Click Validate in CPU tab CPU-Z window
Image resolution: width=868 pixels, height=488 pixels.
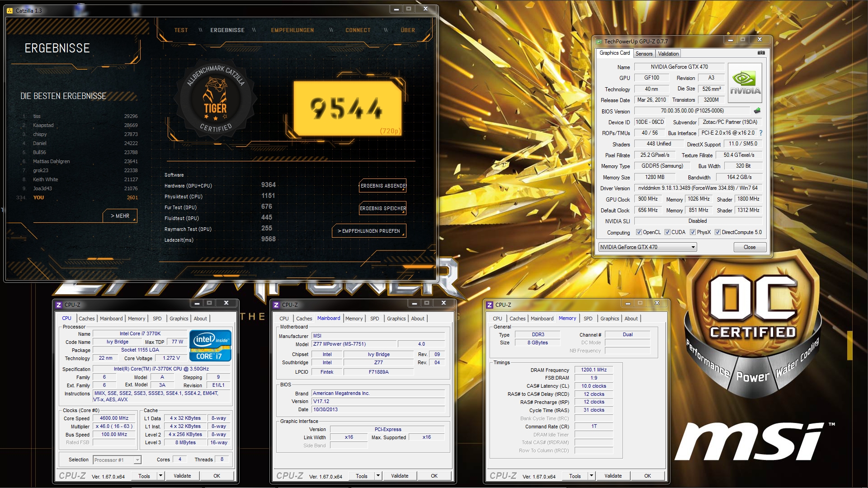(182, 476)
